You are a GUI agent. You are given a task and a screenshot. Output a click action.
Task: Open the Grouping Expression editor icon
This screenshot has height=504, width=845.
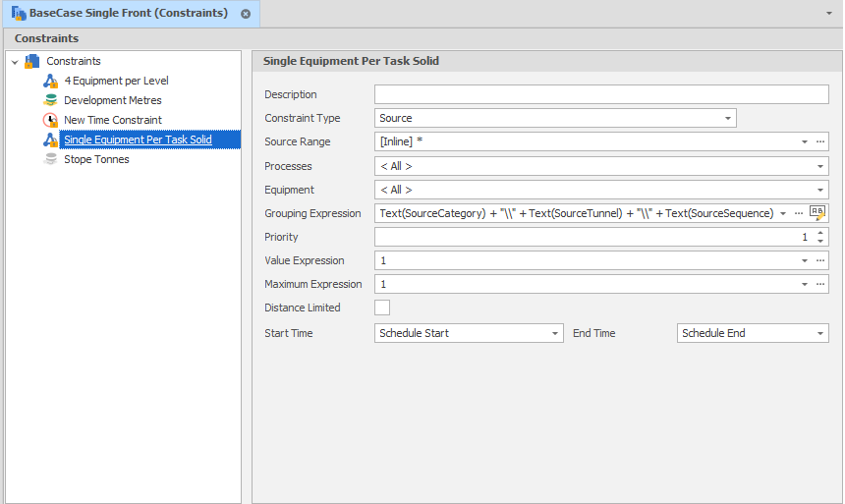pyautogui.click(x=817, y=213)
